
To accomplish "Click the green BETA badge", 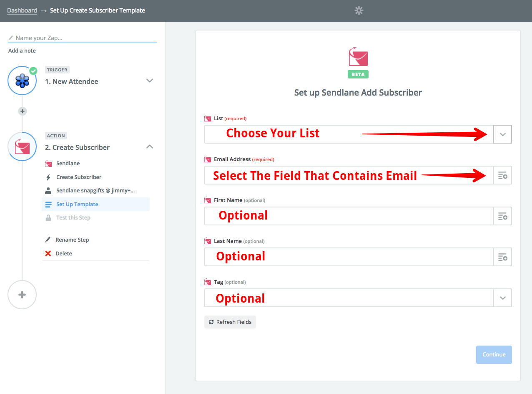I will tap(358, 74).
